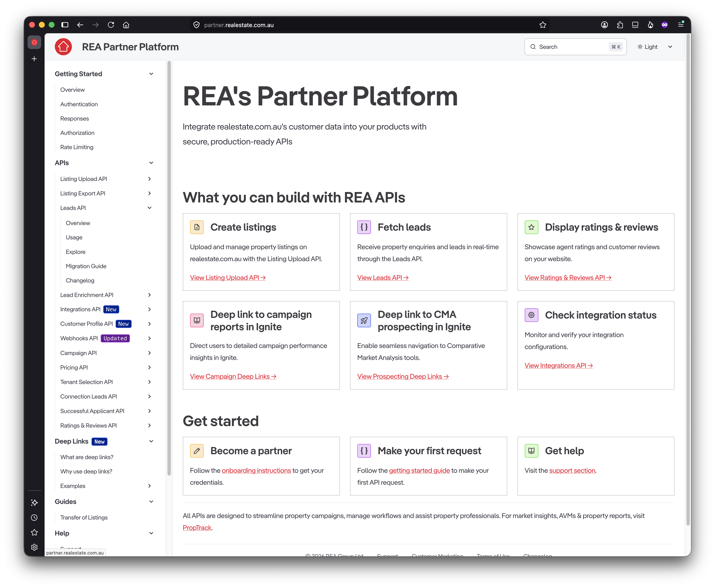Collapse the Help section
715x588 pixels.
[x=151, y=533]
